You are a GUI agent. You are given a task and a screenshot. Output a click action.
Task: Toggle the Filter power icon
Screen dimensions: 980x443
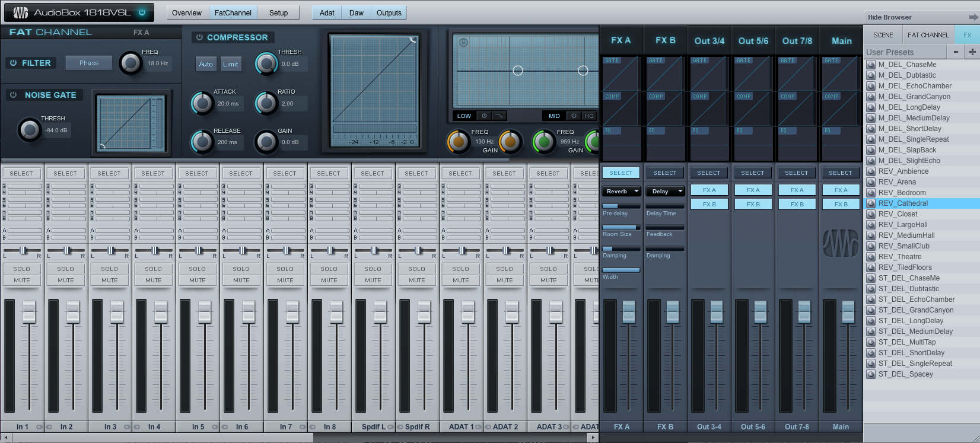13,63
